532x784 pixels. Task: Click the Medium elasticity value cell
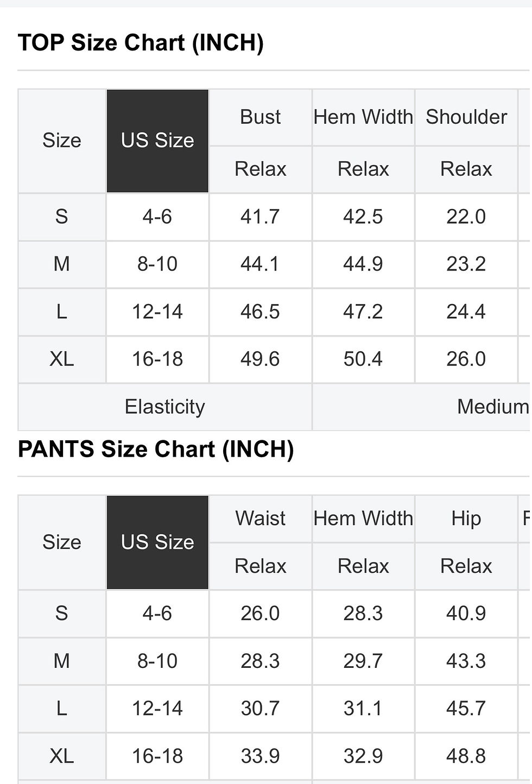(x=492, y=407)
